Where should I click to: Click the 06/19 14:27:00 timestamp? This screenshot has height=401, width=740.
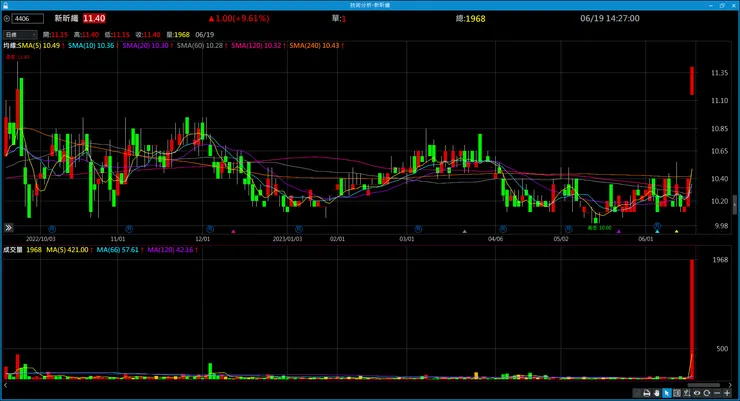[x=610, y=18]
